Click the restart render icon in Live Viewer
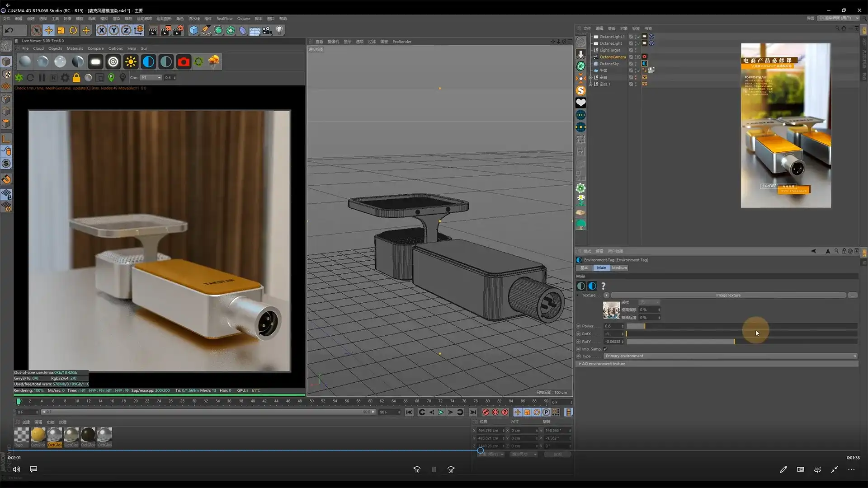 pos(31,77)
